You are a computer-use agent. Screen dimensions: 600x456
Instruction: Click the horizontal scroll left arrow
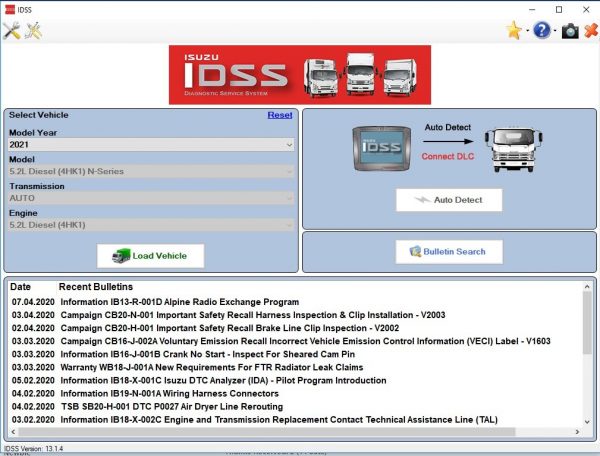(x=13, y=432)
